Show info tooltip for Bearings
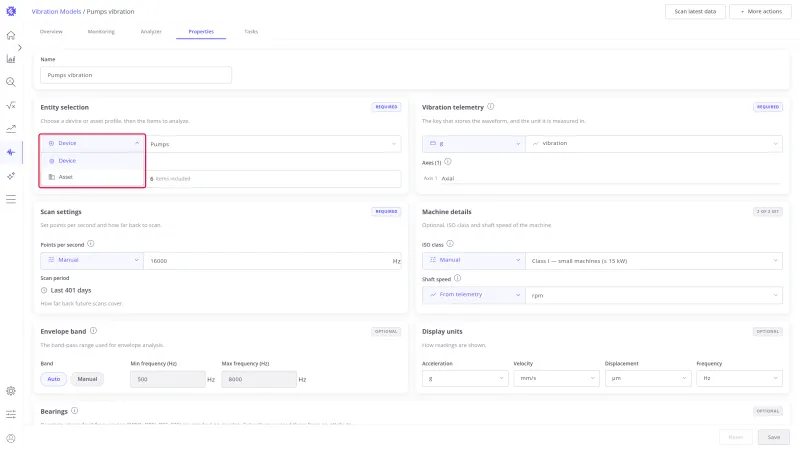The image size is (800, 450). [74, 411]
